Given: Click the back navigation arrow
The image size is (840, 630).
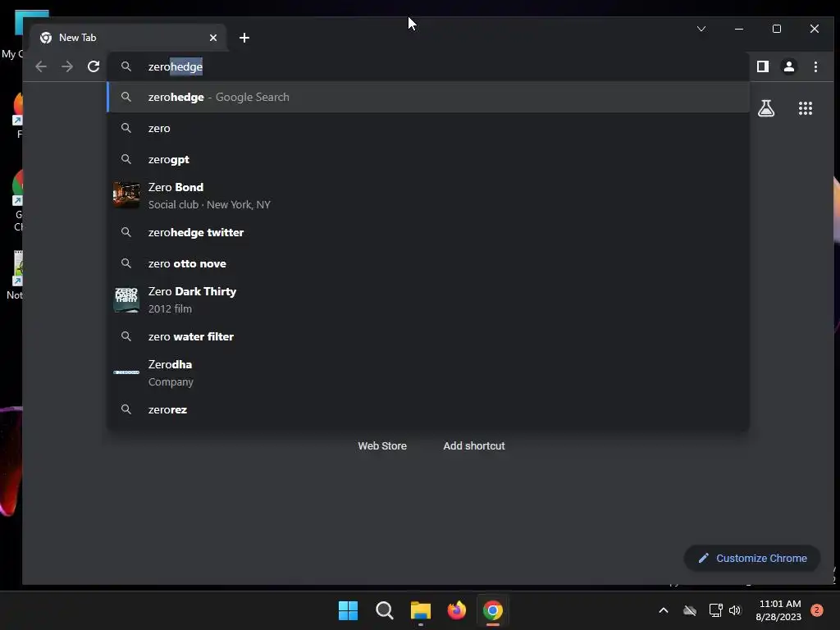Looking at the screenshot, I should pos(41,66).
